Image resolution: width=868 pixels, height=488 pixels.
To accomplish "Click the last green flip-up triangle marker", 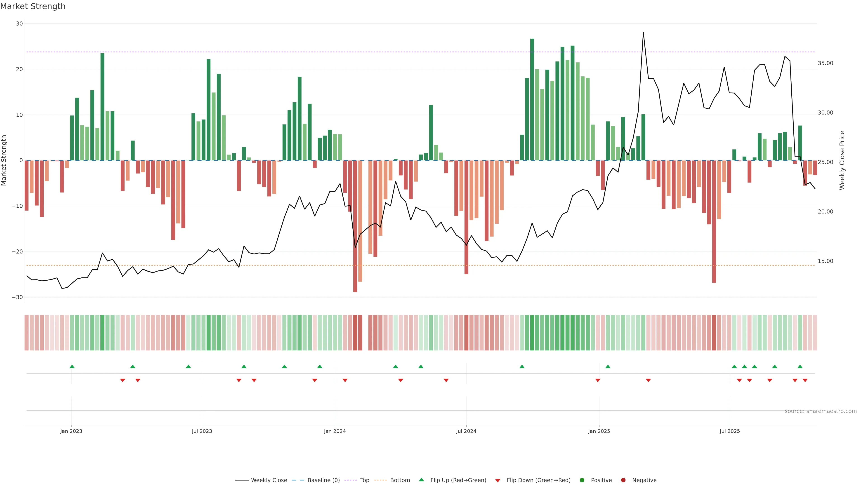I will [x=800, y=366].
